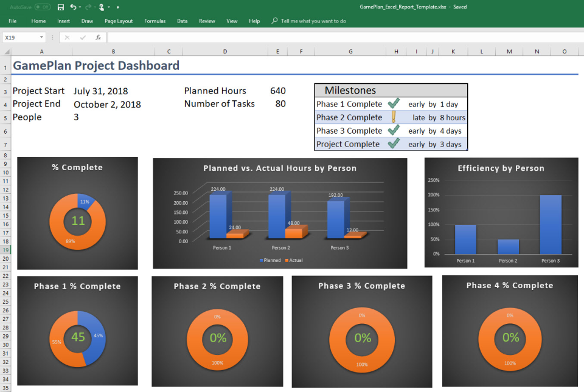Open the Data ribbon tab
Image resolution: width=584 pixels, height=392 pixels.
182,21
